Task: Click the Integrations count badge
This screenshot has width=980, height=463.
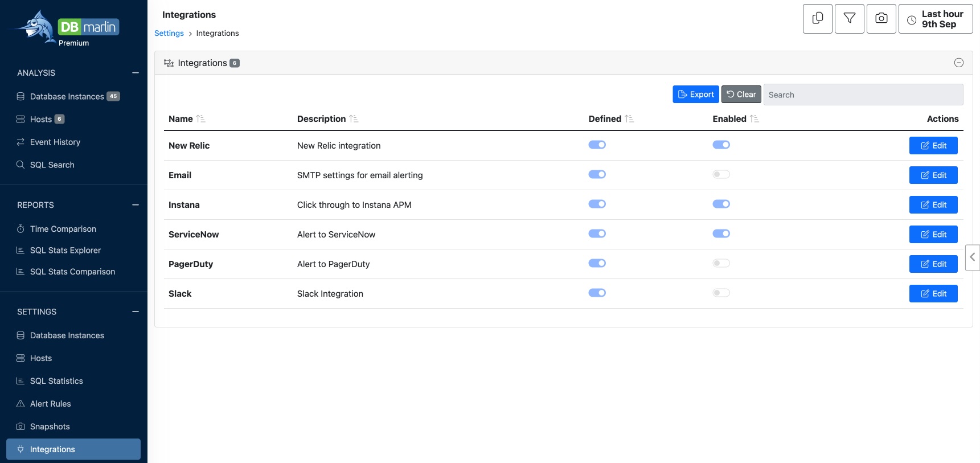Action: pos(235,63)
